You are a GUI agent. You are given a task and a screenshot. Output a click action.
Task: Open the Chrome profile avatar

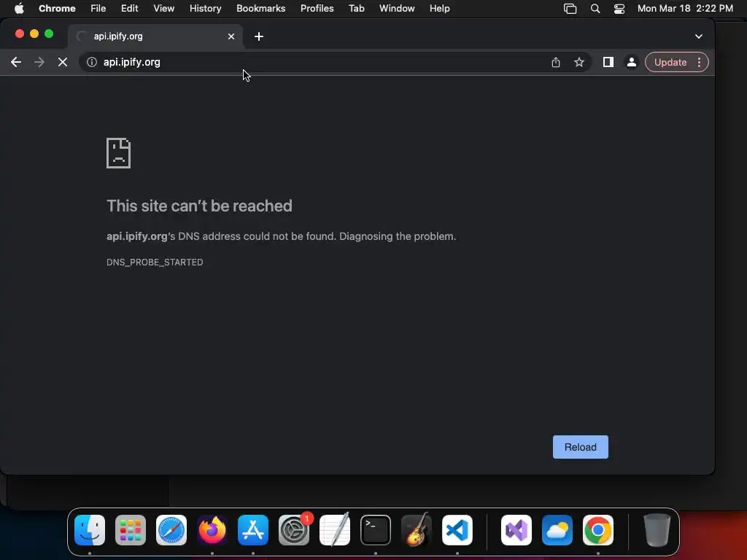[x=631, y=63]
